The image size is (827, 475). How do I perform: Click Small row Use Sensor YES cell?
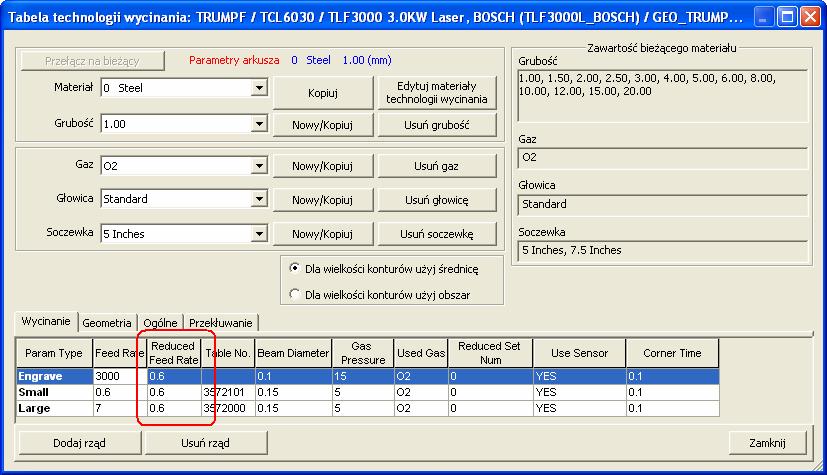click(579, 392)
